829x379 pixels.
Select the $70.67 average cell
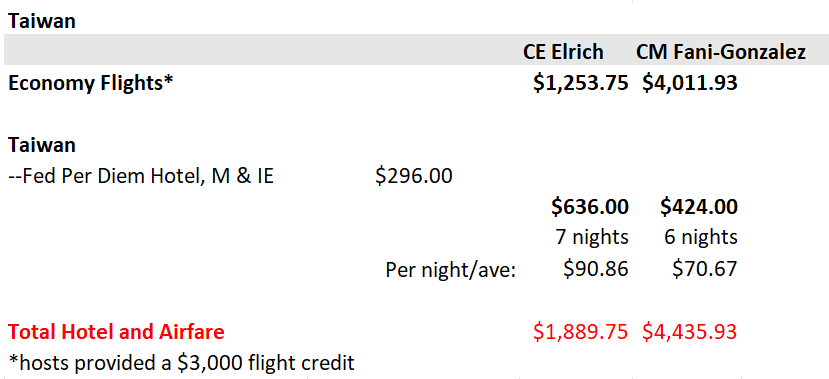click(x=704, y=269)
